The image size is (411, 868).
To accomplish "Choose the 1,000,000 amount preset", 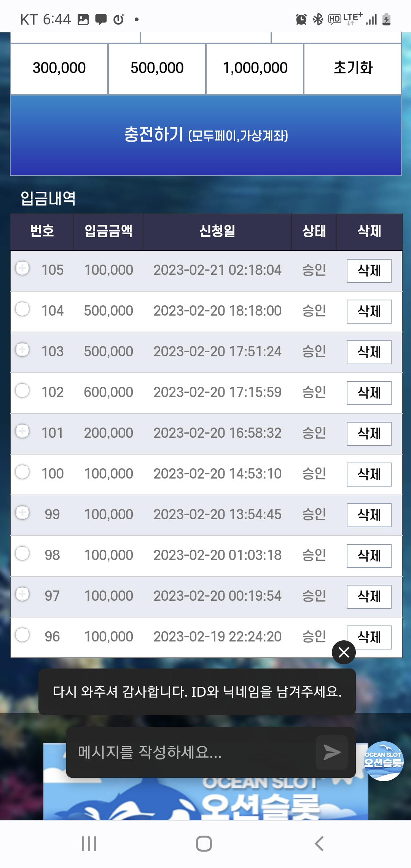I will pos(255,69).
